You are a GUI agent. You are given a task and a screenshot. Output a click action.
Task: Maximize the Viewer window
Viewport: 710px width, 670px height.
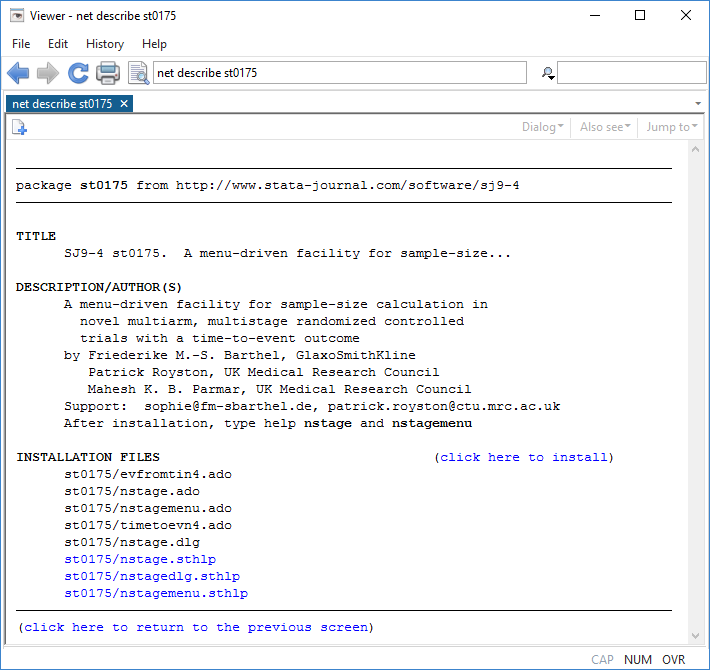click(640, 15)
